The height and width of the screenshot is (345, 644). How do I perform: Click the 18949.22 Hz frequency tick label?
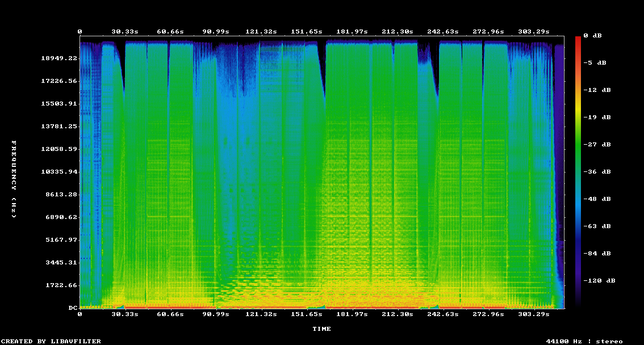[x=58, y=58]
